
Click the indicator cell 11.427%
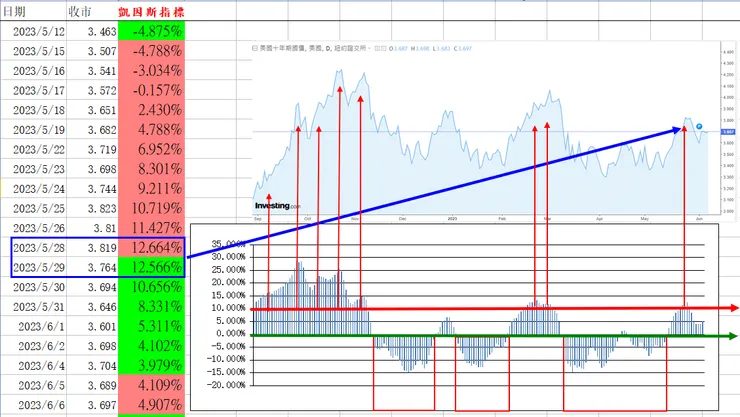[151, 228]
